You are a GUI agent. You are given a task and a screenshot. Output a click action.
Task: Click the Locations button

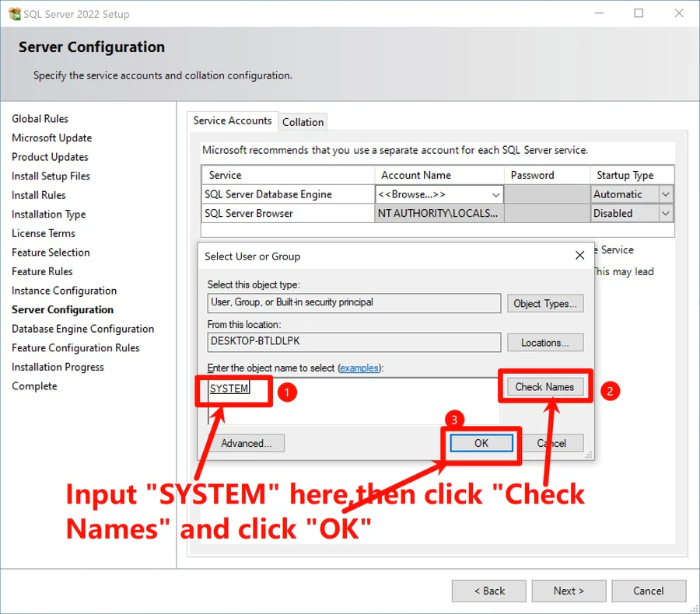click(544, 343)
